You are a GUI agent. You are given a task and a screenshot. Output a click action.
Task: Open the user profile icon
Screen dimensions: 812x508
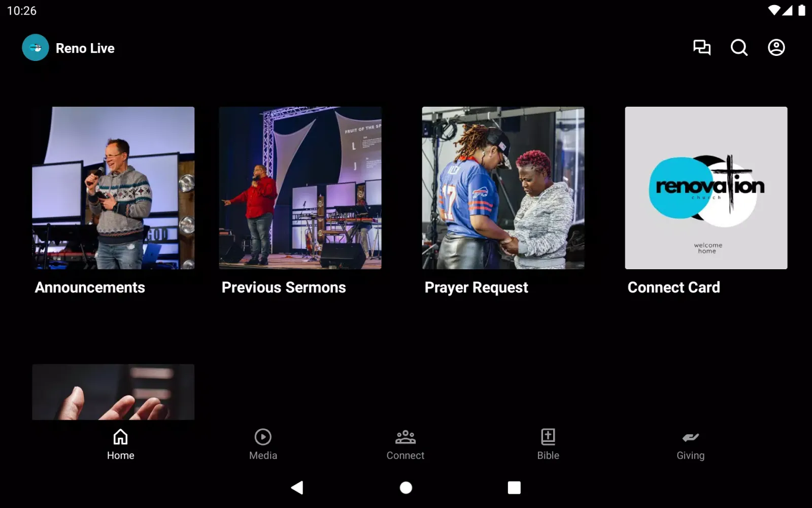tap(776, 48)
